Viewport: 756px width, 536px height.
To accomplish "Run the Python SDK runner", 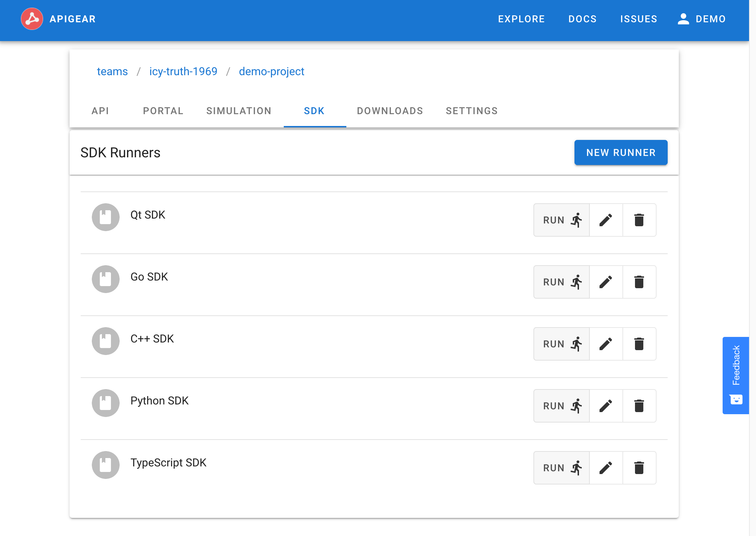I will point(561,406).
